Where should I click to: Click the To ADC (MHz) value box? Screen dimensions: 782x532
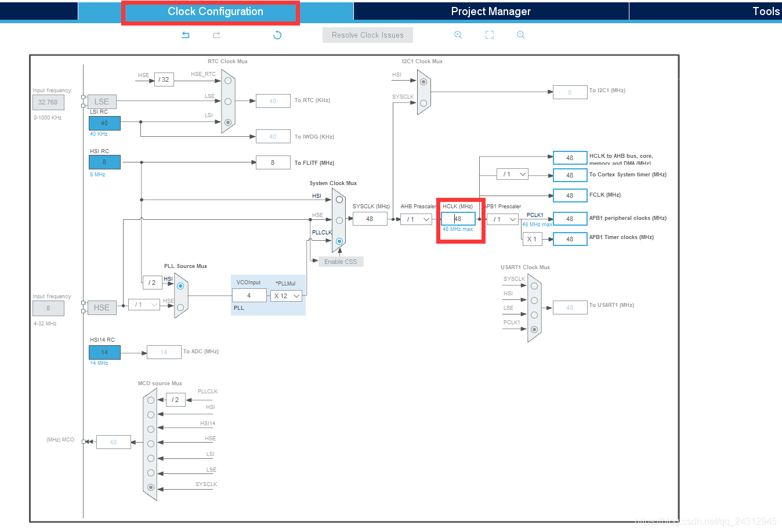tap(164, 352)
